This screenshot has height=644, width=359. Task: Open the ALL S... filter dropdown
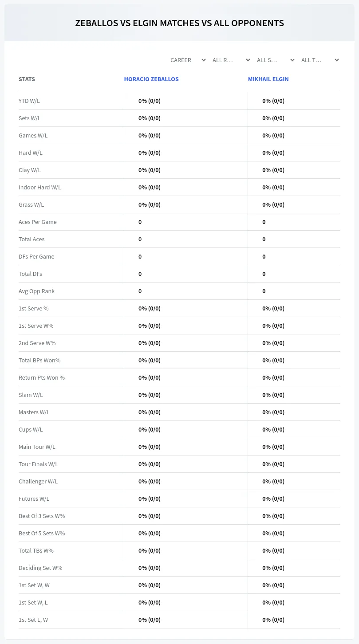276,60
